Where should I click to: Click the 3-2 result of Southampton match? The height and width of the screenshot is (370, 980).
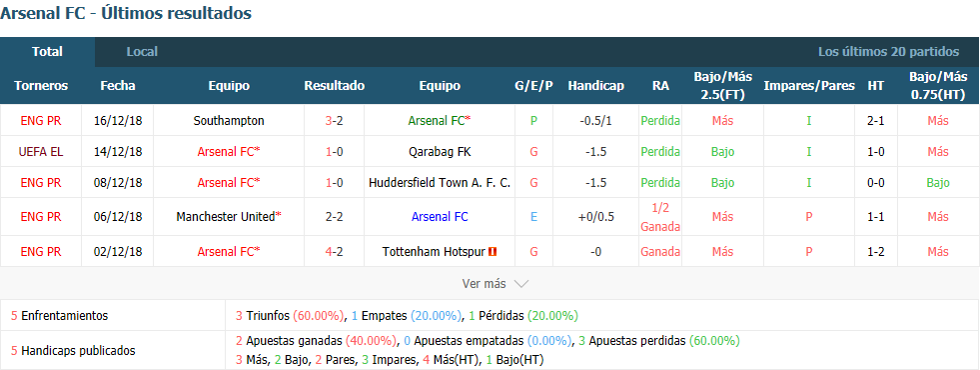click(x=334, y=121)
